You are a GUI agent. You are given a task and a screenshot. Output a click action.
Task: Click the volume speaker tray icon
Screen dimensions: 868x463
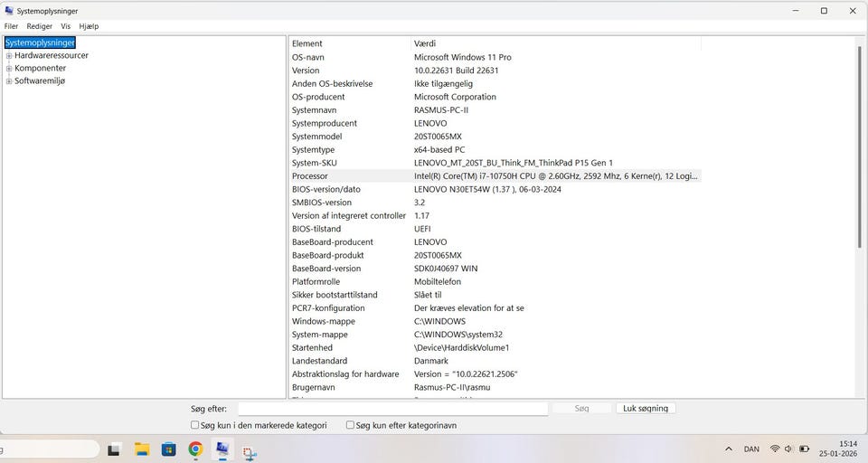pyautogui.click(x=788, y=449)
